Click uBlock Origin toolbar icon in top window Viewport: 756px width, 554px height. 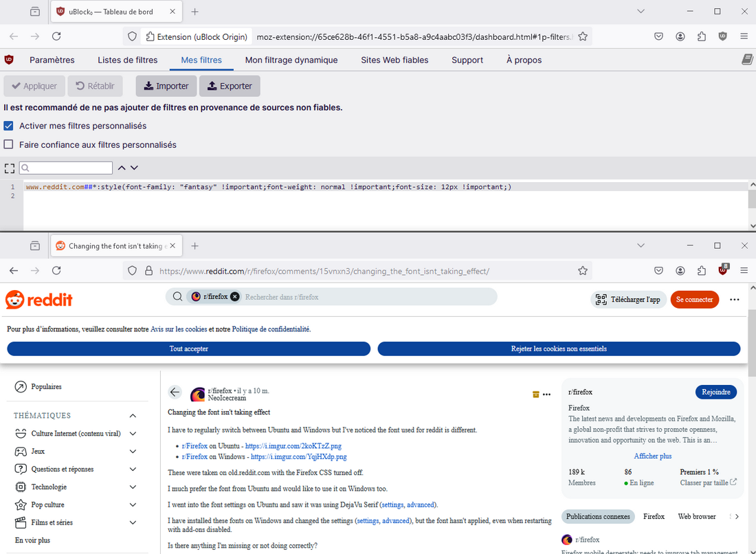pos(722,36)
